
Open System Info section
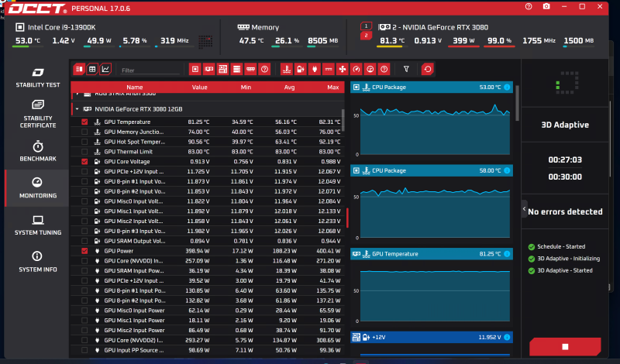(37, 262)
